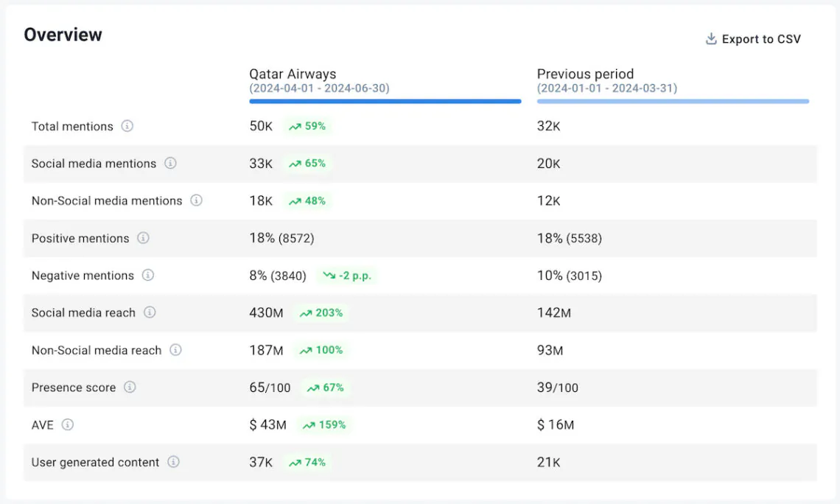Open info tooltip for Non-Social media mentions
The height and width of the screenshot is (504, 840).
point(196,200)
